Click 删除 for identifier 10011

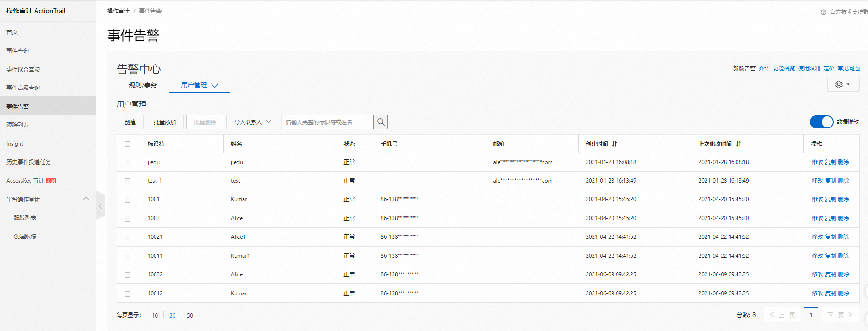point(843,256)
